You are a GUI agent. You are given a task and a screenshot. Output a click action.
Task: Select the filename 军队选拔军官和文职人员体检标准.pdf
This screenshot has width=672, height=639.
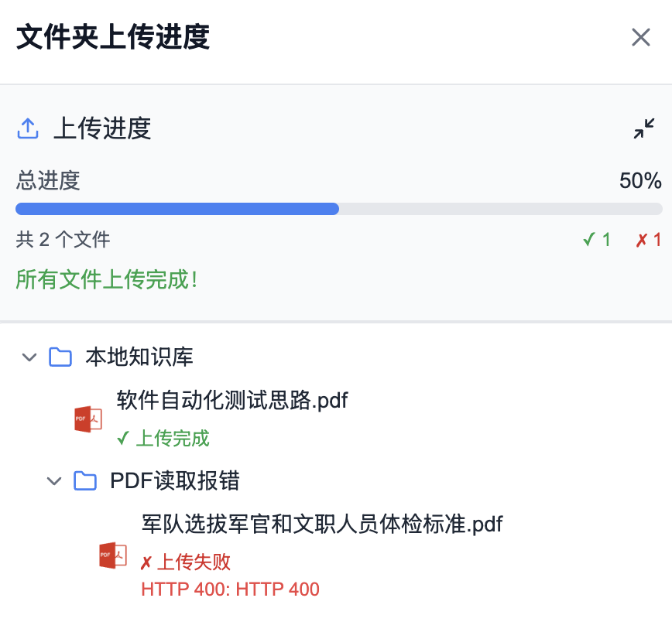321,524
